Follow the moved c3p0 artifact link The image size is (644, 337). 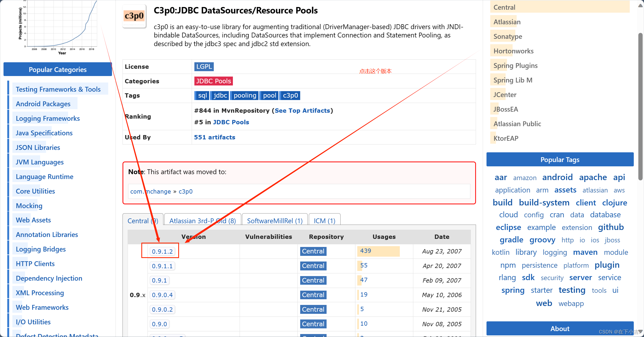185,191
